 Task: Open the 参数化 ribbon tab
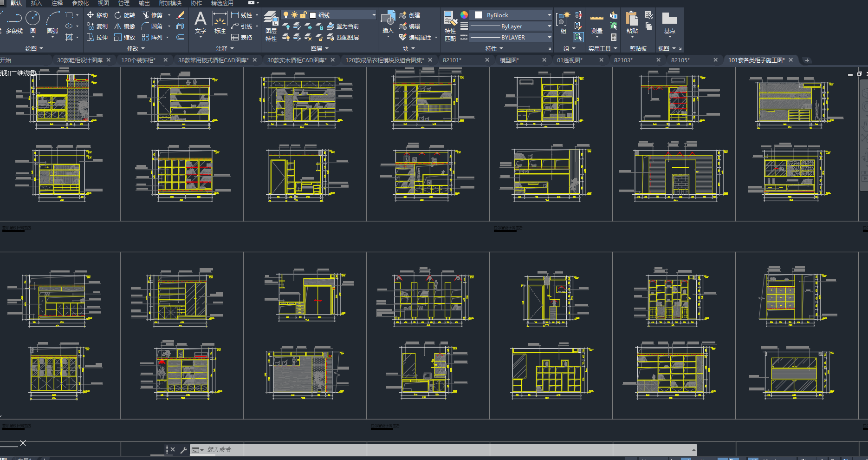80,3
